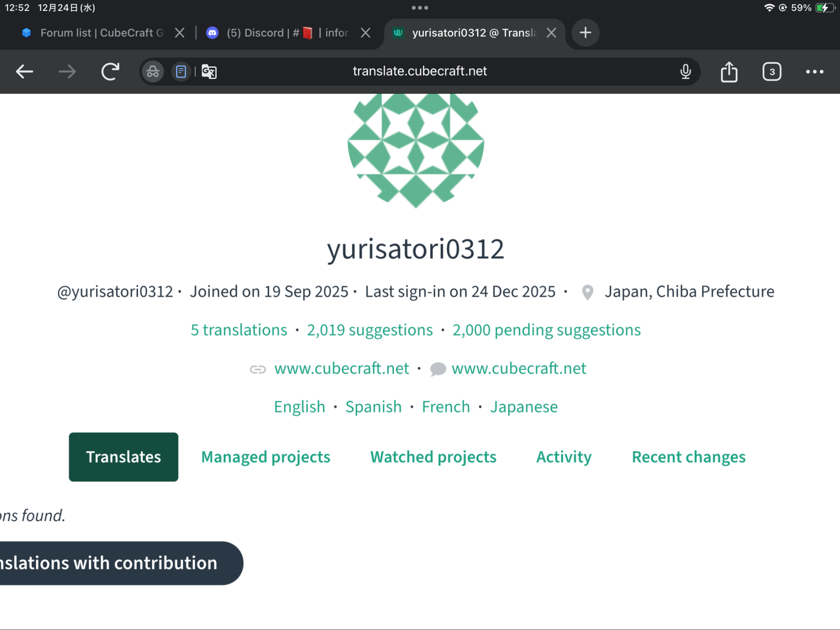Open the website link www.cubecraft.net
This screenshot has width=840, height=630.
click(341, 369)
